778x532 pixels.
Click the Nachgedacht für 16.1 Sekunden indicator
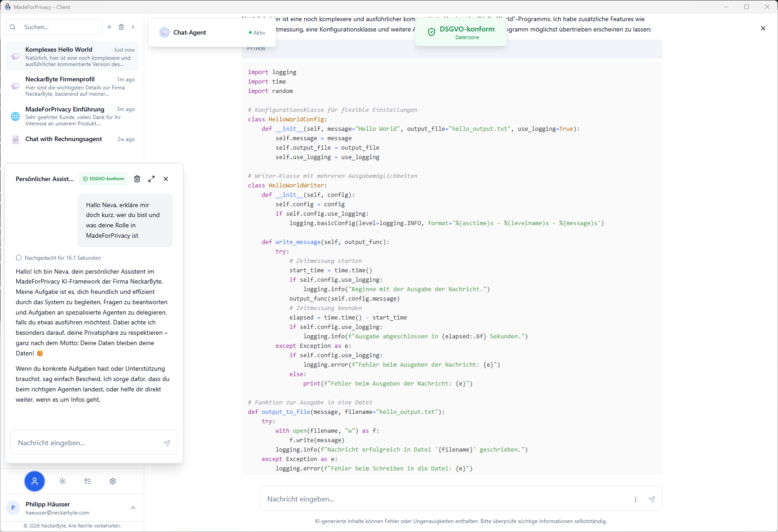point(58,258)
